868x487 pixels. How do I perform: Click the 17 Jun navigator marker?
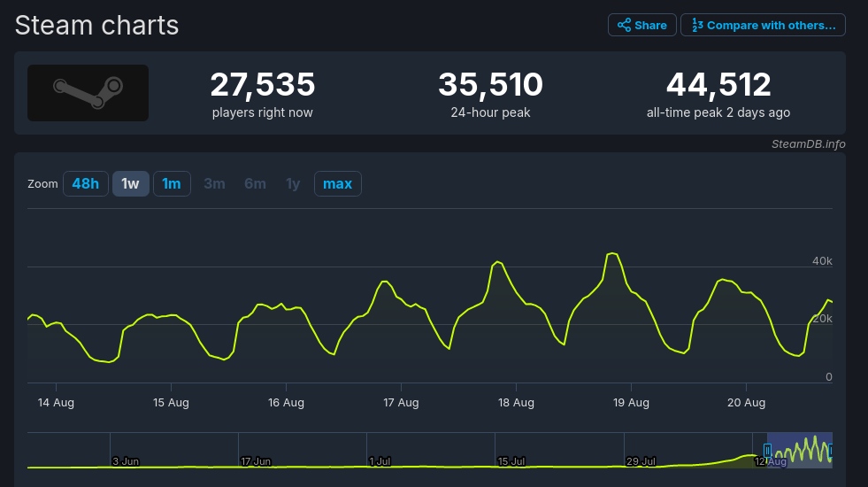(x=256, y=461)
